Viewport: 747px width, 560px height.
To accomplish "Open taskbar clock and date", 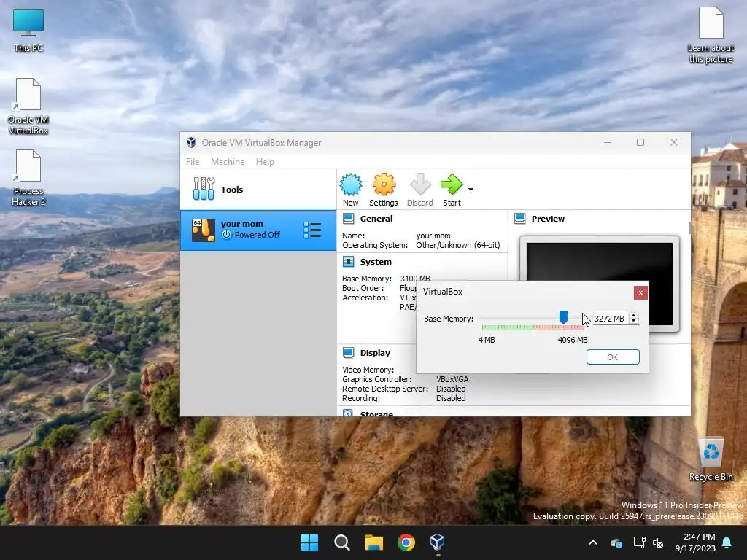I will click(x=695, y=542).
